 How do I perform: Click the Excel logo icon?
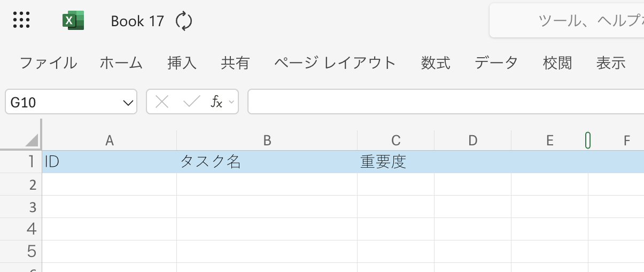click(73, 20)
